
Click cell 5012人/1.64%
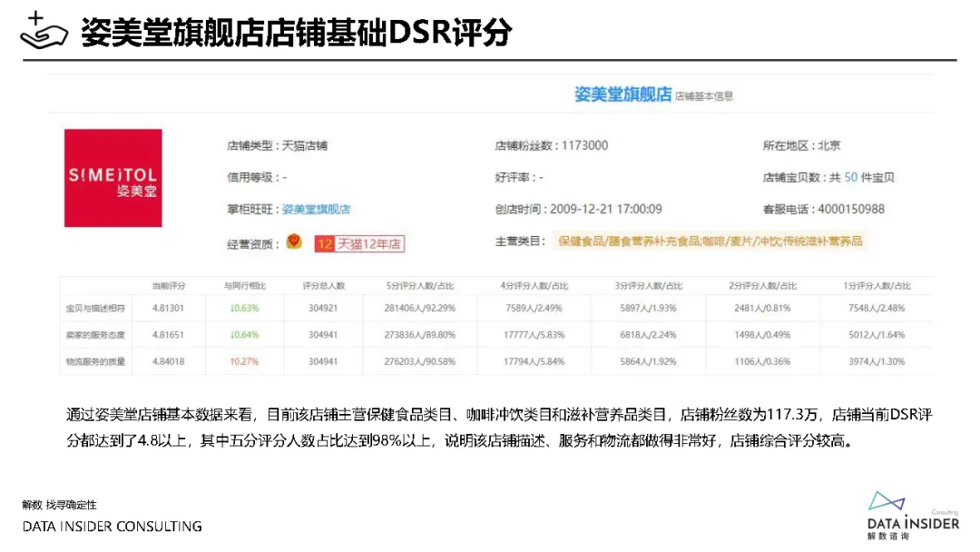click(877, 335)
